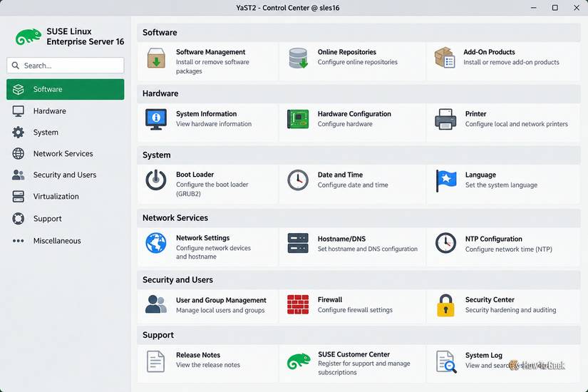Open the User and Group Management people icon

coord(156,304)
